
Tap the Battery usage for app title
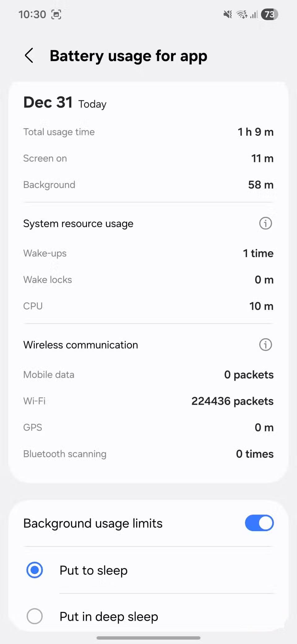[x=128, y=56]
